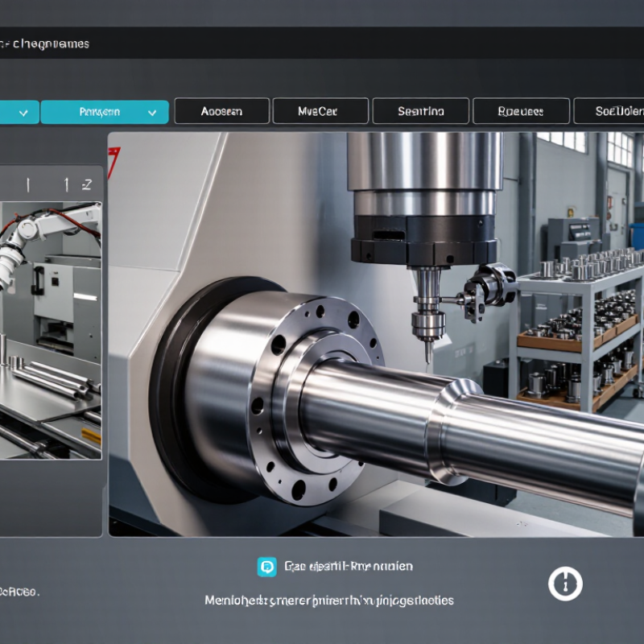Click the bottom 'Meniohed' caption text
This screenshot has width=644, height=644.
click(x=329, y=601)
